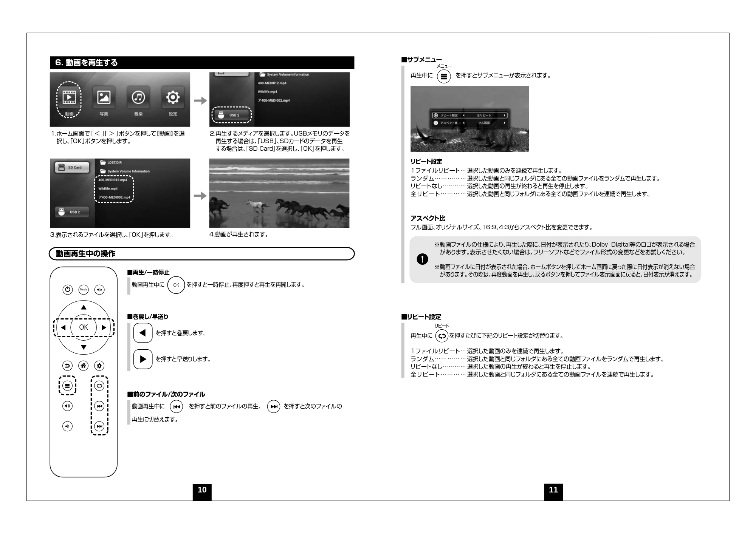Select the アスペクト比 row in the submenu screenshot
Viewport: 756px width, 534px height.
pyautogui.click(x=469, y=123)
